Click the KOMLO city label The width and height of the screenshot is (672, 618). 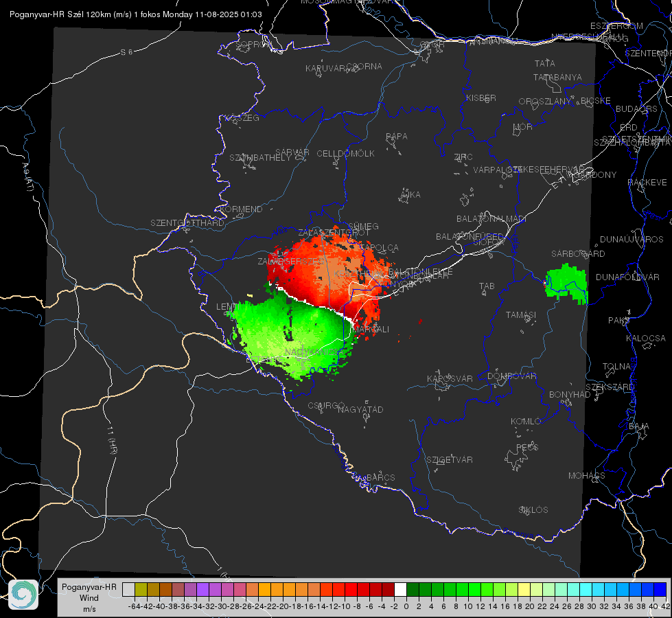coord(526,421)
